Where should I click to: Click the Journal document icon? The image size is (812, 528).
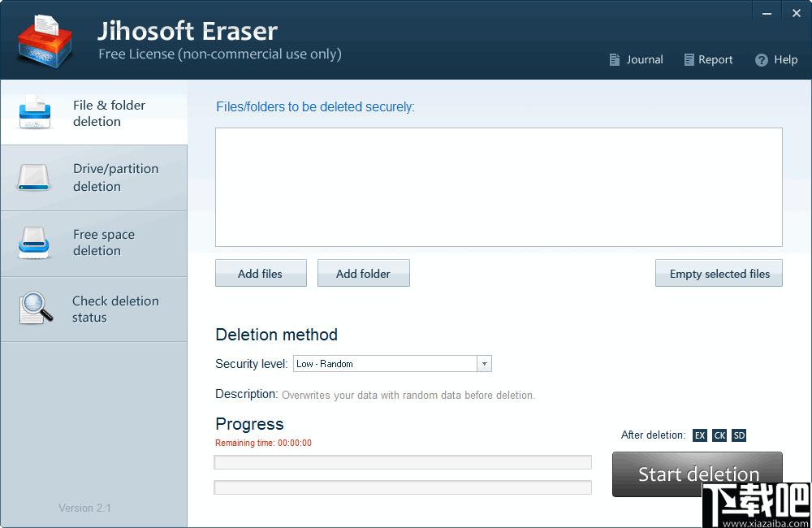(x=614, y=59)
